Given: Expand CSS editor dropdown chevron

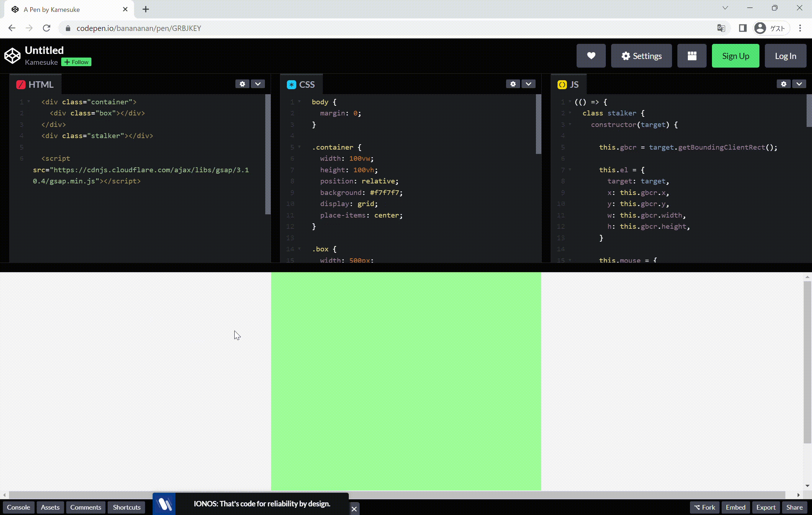Looking at the screenshot, I should (528, 84).
